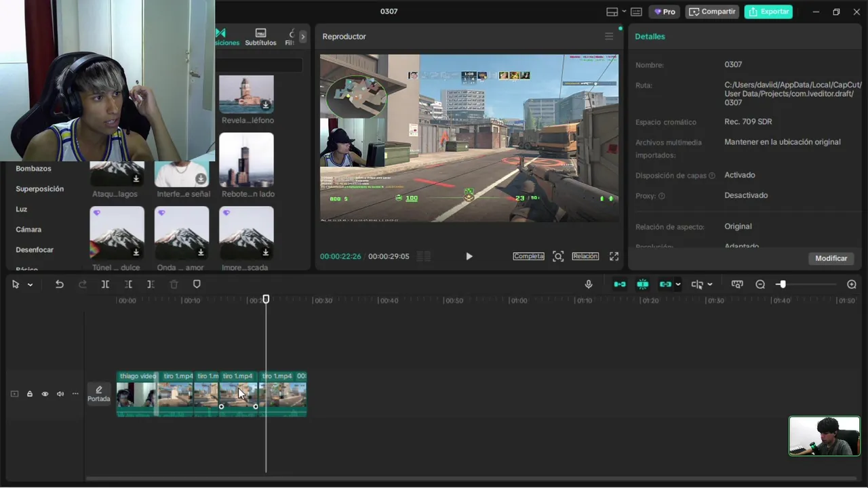Click the Relación aspect ratio button
The height and width of the screenshot is (488, 868).
click(585, 256)
